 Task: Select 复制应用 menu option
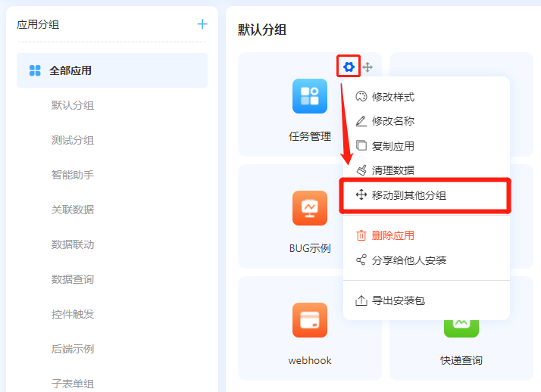392,146
